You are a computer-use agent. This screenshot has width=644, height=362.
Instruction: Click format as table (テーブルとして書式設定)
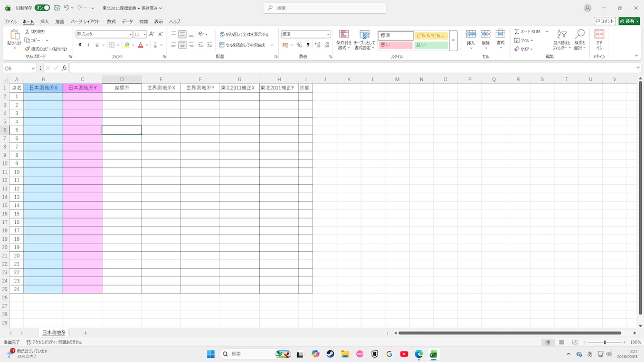pyautogui.click(x=364, y=40)
